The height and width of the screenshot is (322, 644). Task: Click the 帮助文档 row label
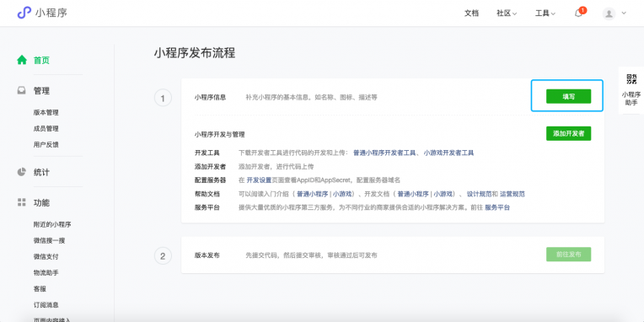click(207, 194)
